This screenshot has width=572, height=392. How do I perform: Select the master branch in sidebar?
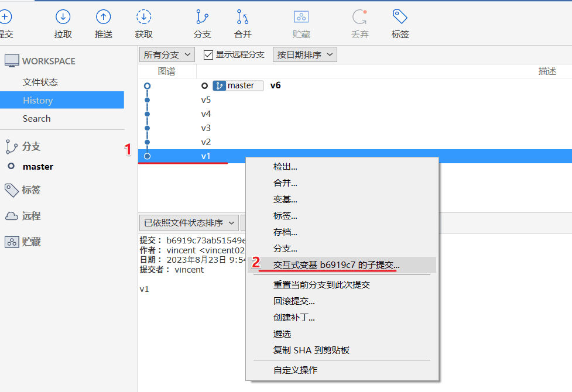(38, 167)
